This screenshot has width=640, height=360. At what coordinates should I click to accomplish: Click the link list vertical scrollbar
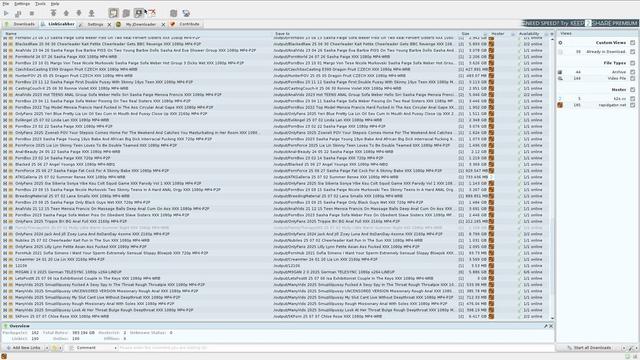point(552,257)
